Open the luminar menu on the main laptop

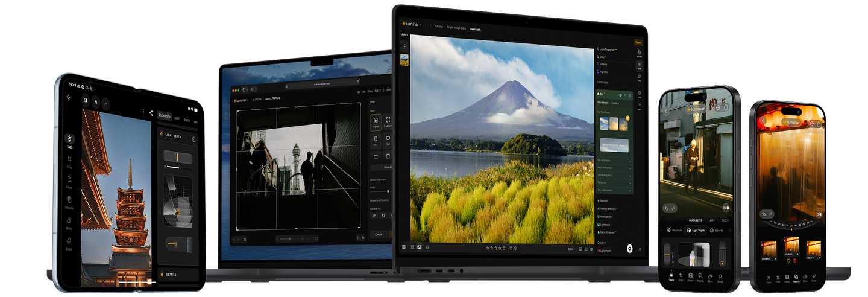tap(411, 24)
